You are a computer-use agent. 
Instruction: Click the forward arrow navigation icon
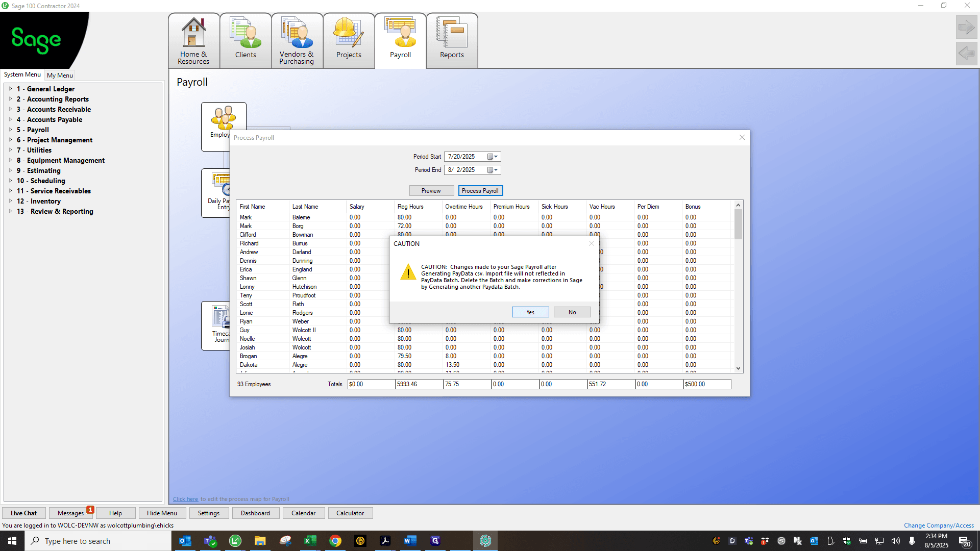(x=966, y=27)
